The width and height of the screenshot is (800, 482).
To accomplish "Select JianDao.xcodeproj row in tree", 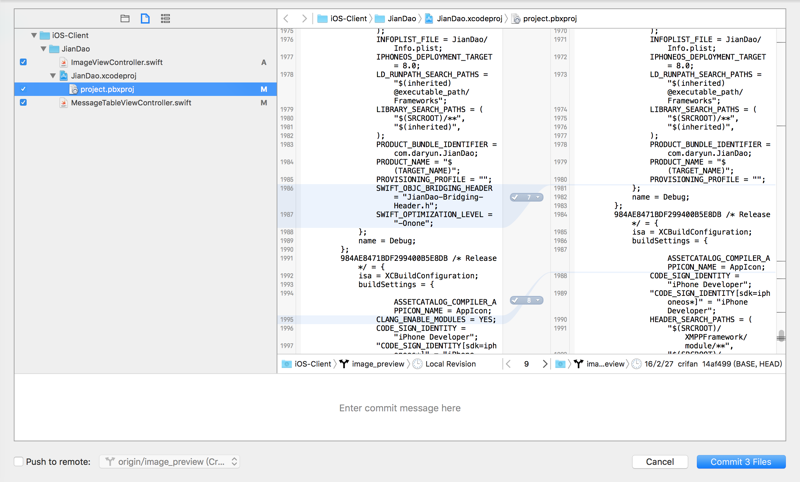I will (145, 75).
